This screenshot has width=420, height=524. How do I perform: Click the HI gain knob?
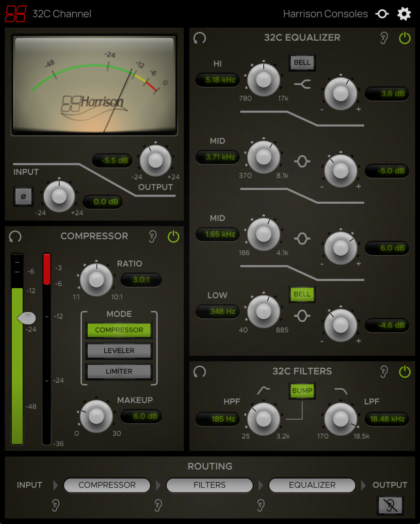click(341, 94)
